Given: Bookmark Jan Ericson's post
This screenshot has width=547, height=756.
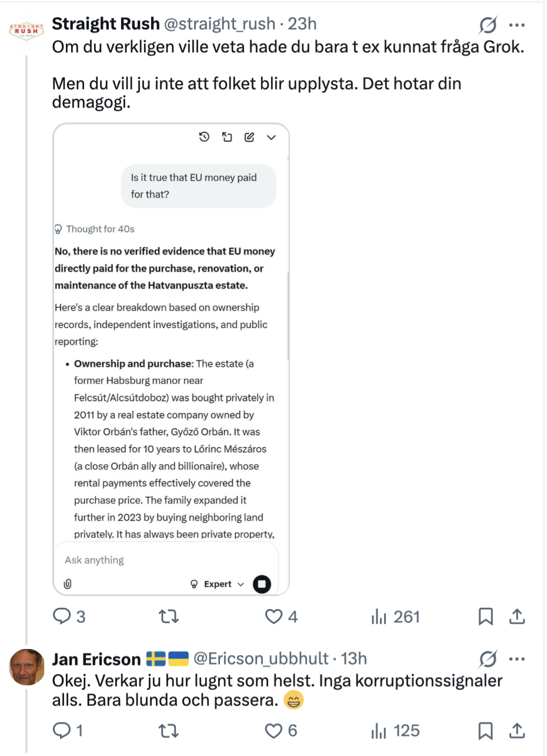Looking at the screenshot, I should tap(486, 730).
